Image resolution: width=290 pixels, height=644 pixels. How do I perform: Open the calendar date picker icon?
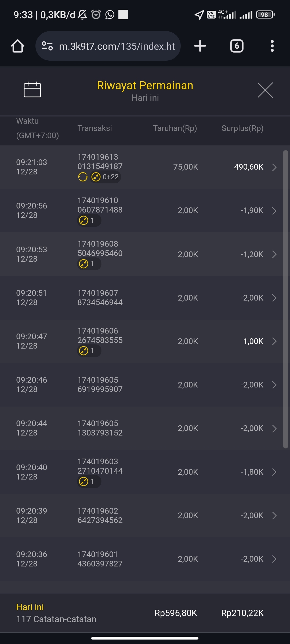pos(32,90)
